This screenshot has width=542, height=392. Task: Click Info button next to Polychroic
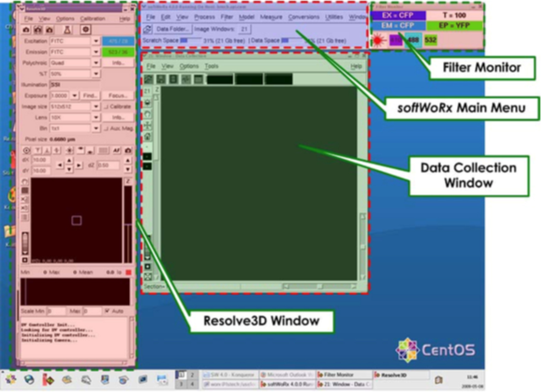pos(118,63)
